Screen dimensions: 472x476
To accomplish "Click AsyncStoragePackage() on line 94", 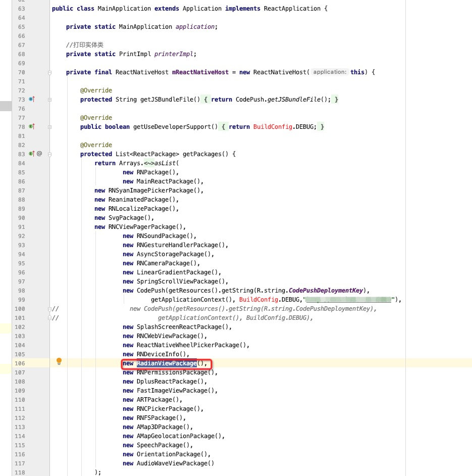I will click(174, 254).
